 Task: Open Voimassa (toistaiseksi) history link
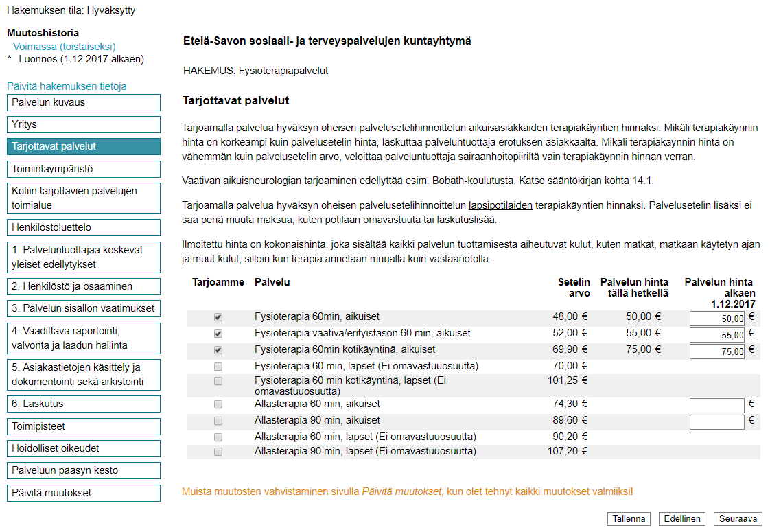point(65,47)
